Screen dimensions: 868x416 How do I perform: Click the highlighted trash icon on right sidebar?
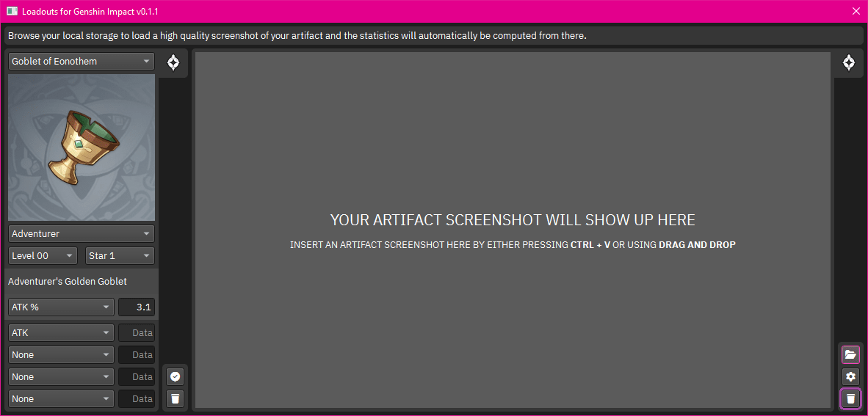coord(851,398)
